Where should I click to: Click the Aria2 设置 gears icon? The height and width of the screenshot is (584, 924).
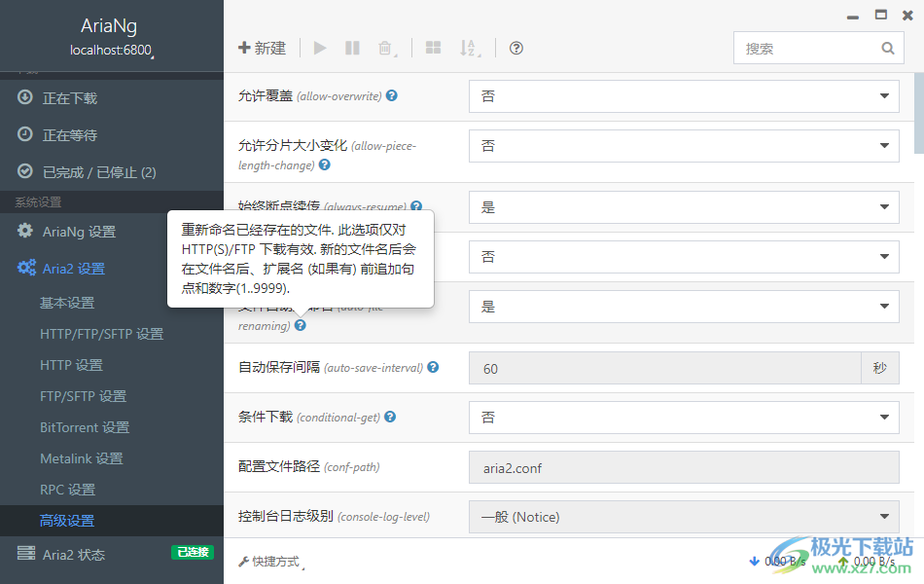(x=26, y=268)
